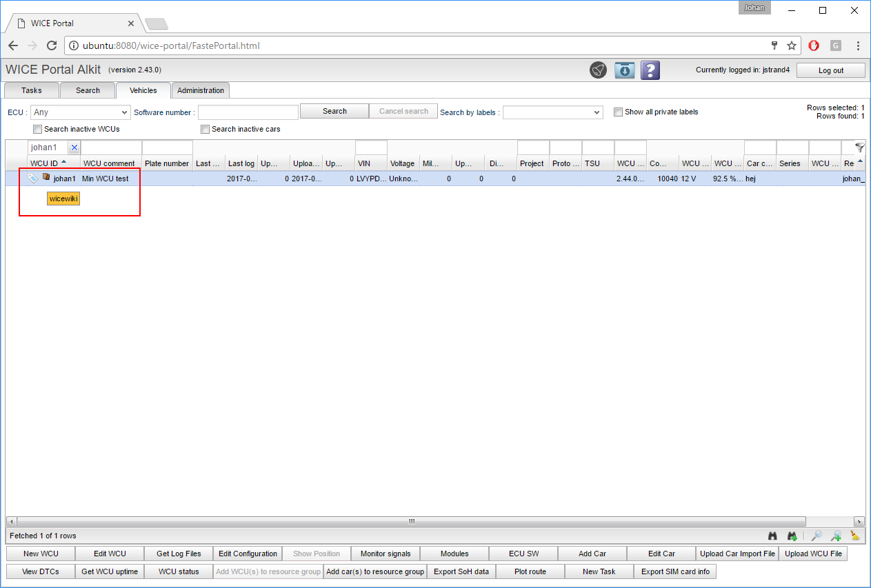Image resolution: width=871 pixels, height=588 pixels.
Task: Click the magnifying glass with green plus icon
Action: pos(836,536)
